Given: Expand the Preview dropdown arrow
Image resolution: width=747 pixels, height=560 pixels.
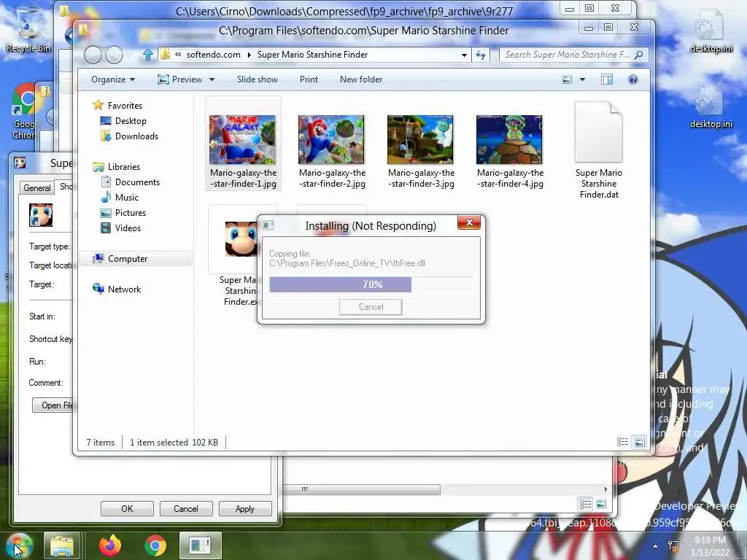Looking at the screenshot, I should pyautogui.click(x=212, y=79).
